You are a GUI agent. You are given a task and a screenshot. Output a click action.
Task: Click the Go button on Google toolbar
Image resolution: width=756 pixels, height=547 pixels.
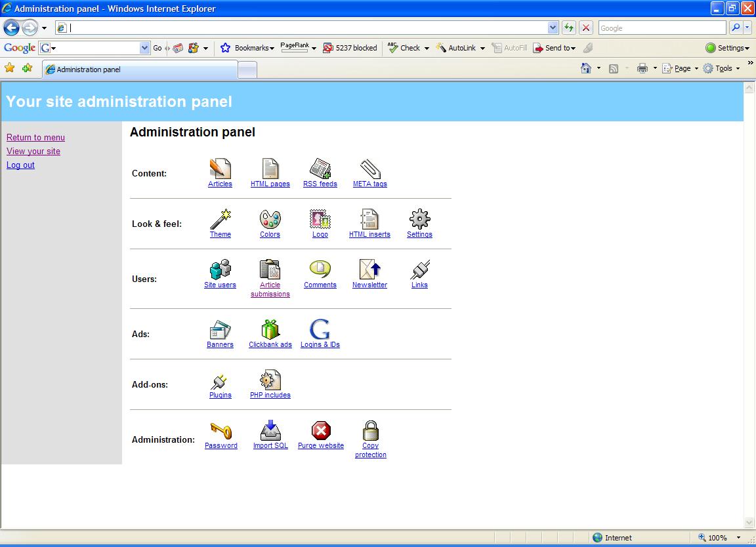(x=157, y=48)
